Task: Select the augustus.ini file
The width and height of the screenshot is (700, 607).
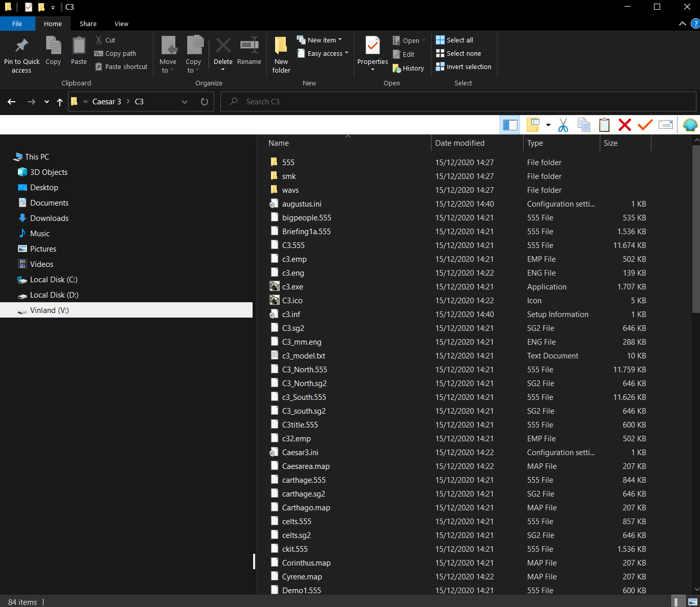Action: [x=302, y=204]
